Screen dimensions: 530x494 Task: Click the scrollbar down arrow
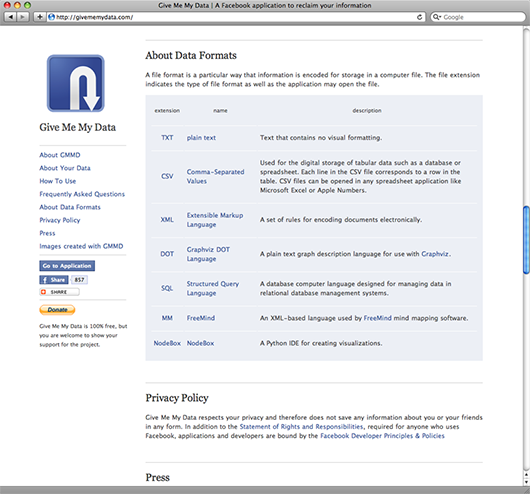coord(526,483)
